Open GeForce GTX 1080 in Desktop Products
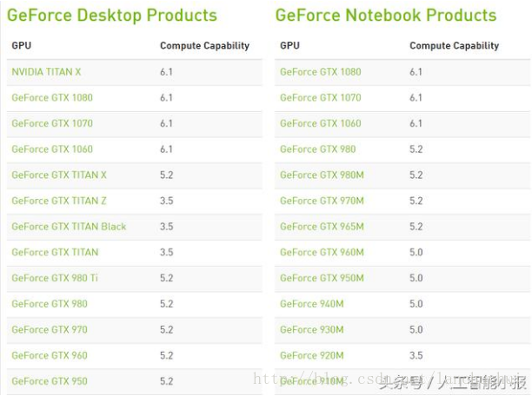This screenshot has width=532, height=396. tap(52, 97)
